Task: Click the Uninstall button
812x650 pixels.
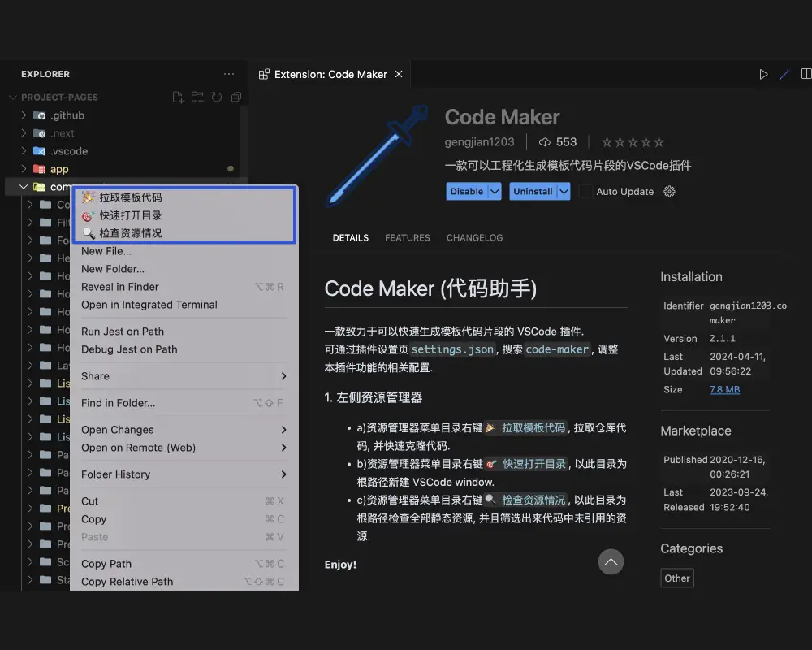Action: click(x=532, y=192)
